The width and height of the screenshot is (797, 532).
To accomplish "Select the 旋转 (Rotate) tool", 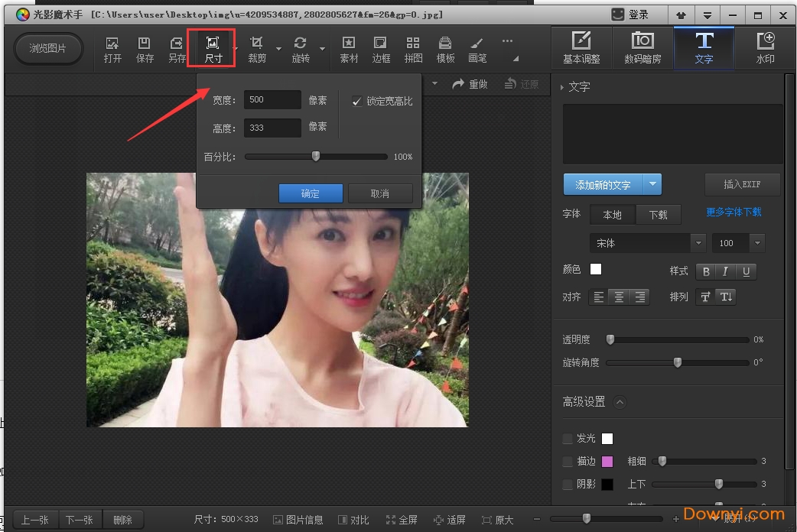I will point(301,50).
